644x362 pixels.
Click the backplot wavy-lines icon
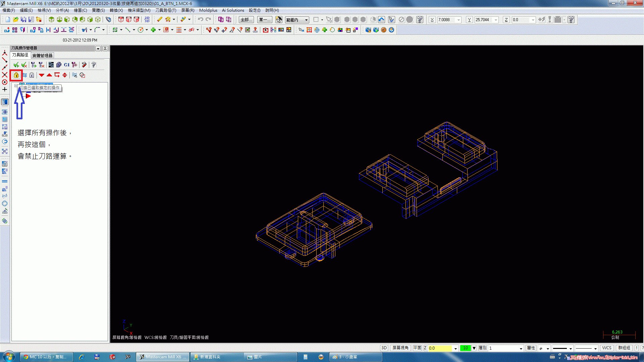click(51, 65)
